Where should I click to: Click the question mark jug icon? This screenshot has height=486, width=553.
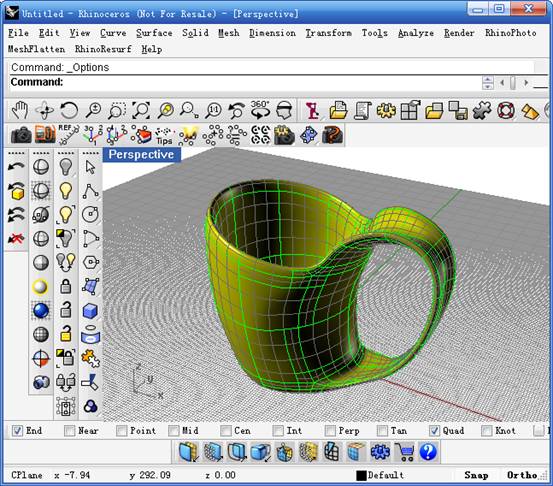(x=332, y=135)
